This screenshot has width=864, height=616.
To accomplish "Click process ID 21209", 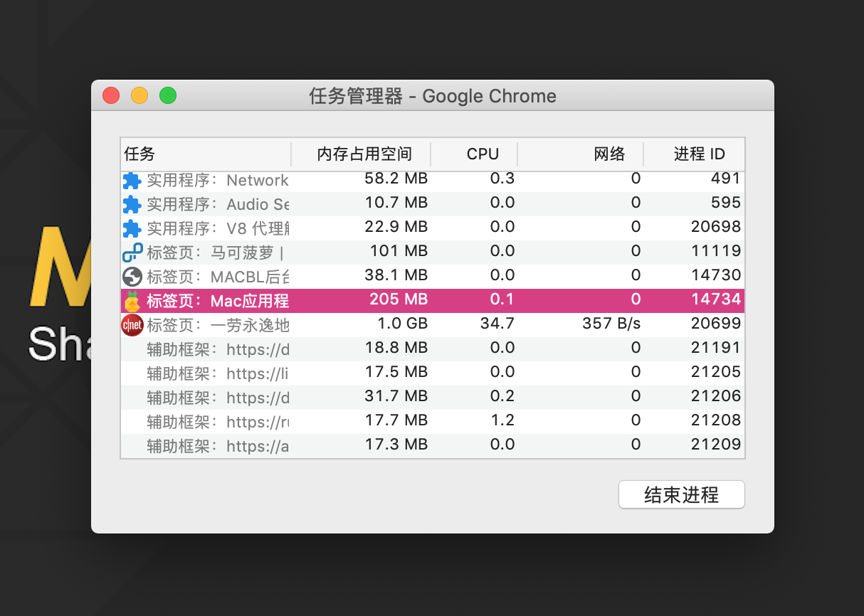I will pos(716,445).
